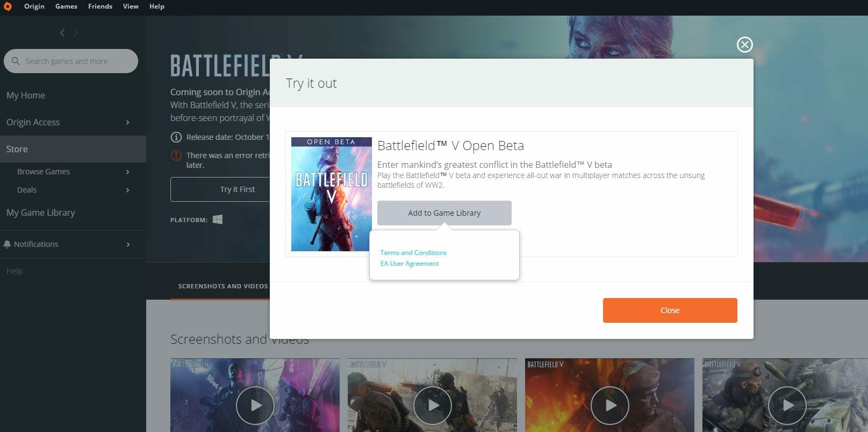Viewport: 868px width, 432px height.
Task: Close the dialog with the X icon
Action: coord(744,45)
